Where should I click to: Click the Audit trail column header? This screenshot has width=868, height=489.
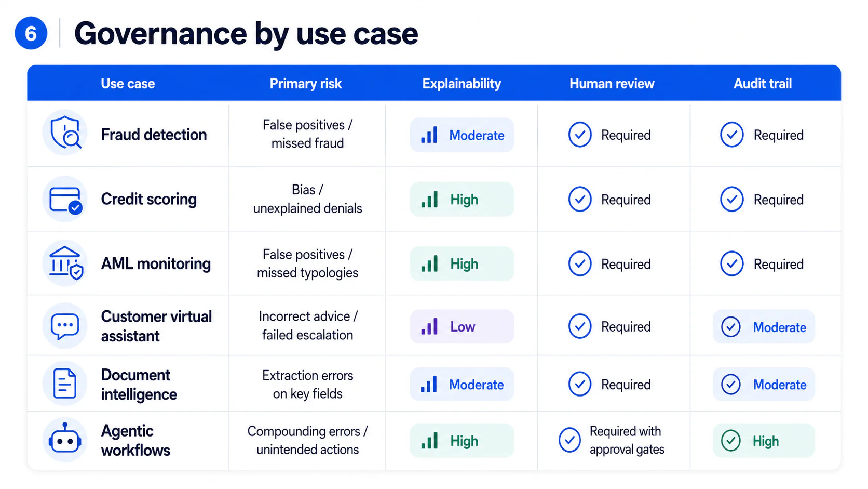click(x=763, y=84)
